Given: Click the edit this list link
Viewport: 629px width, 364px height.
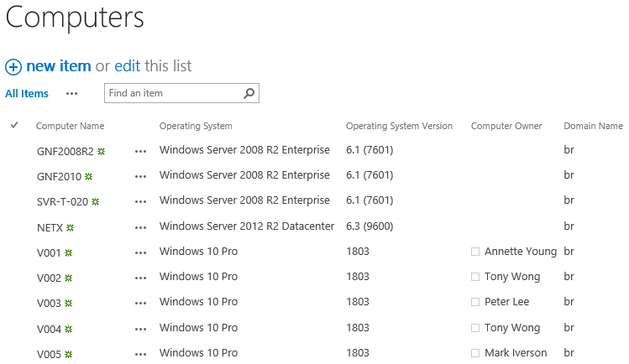Looking at the screenshot, I should tap(128, 66).
